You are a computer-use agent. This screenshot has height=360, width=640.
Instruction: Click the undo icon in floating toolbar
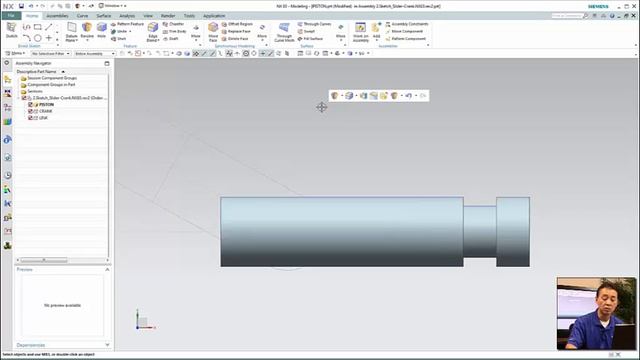[409, 96]
